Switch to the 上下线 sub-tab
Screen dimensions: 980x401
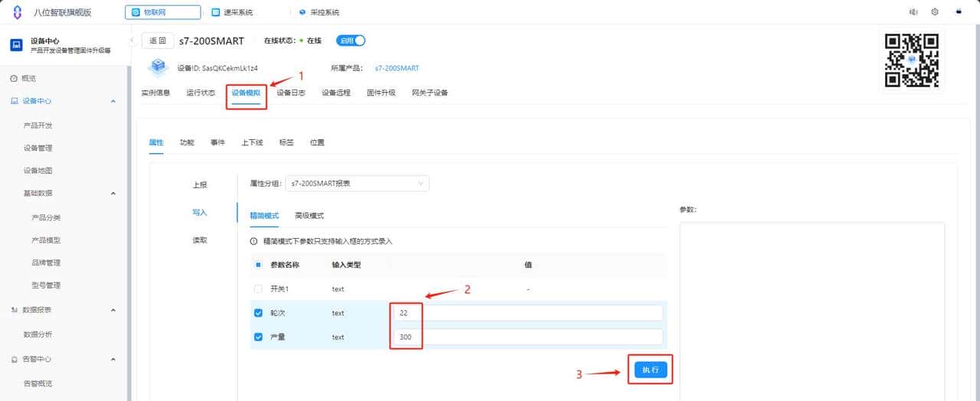tap(252, 142)
